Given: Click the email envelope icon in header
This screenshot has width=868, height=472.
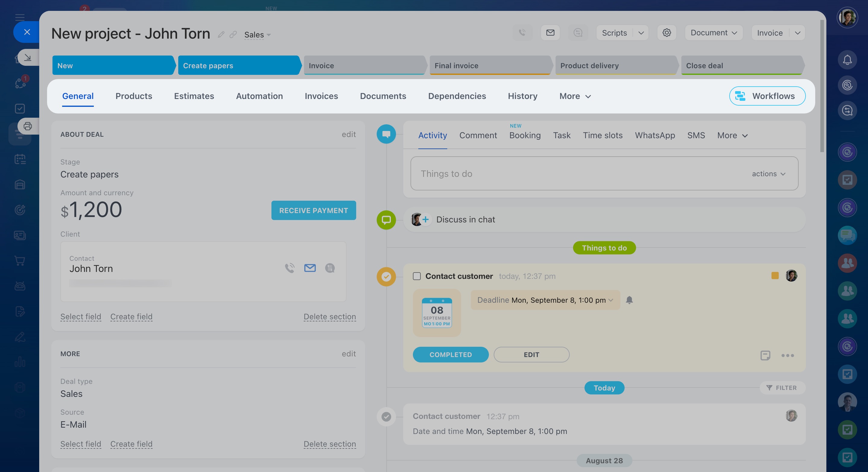Looking at the screenshot, I should tap(550, 33).
